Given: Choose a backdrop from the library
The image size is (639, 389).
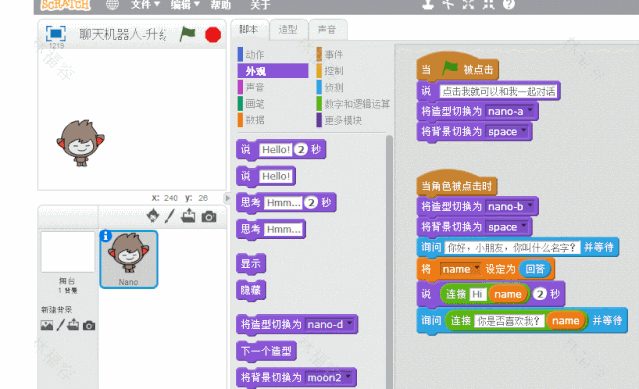Looking at the screenshot, I should coord(47,325).
